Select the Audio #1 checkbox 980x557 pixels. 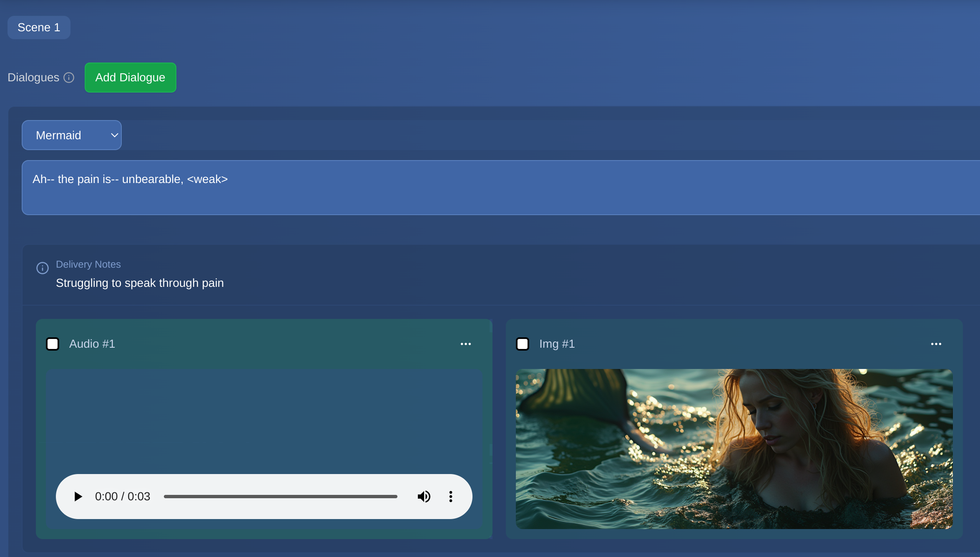[53, 344]
